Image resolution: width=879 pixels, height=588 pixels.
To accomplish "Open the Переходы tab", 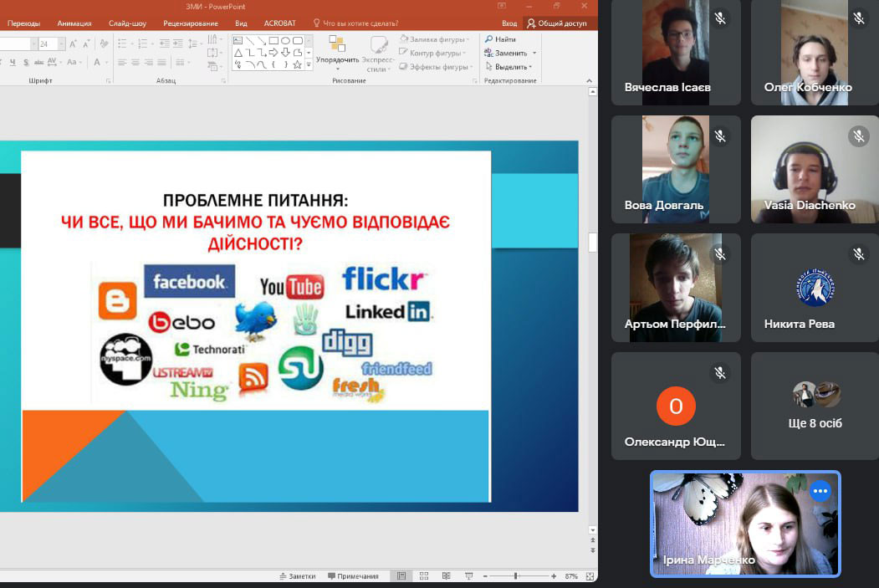I will pos(24,23).
